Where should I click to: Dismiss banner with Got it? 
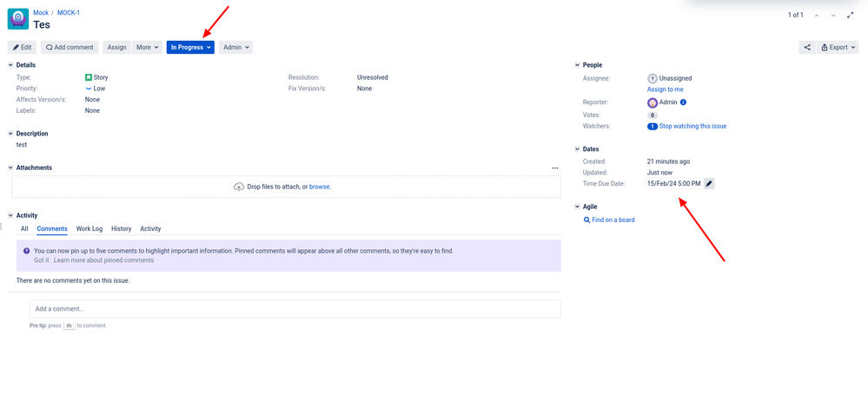tap(42, 260)
